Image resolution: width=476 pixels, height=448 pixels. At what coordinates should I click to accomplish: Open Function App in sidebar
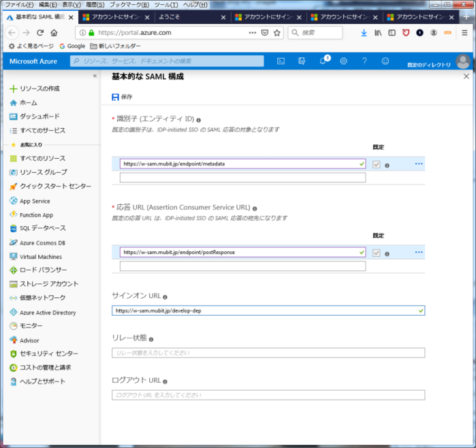click(31, 215)
